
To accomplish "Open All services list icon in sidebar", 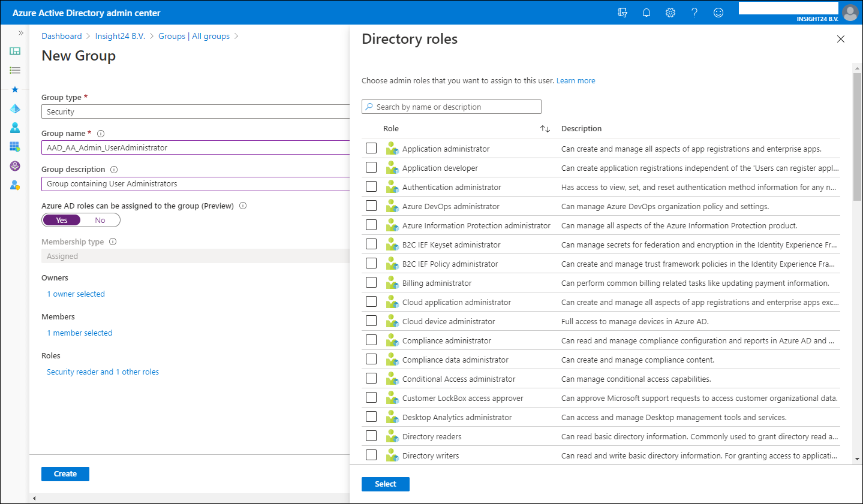I will [x=15, y=70].
